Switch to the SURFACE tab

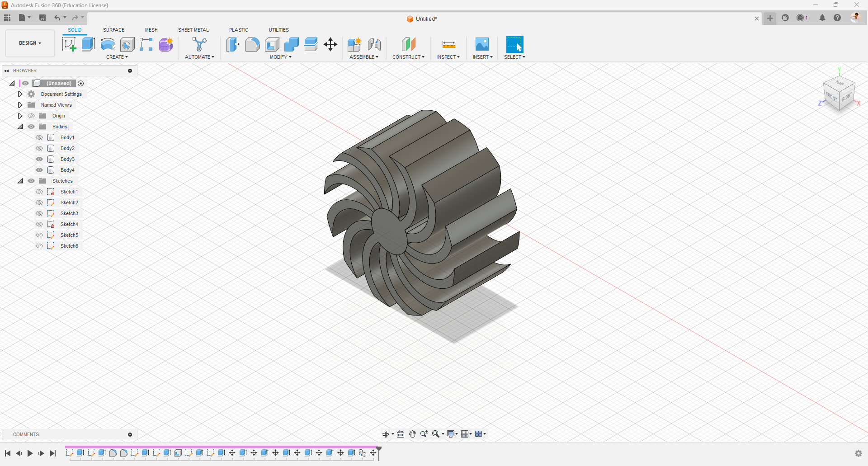click(x=113, y=30)
